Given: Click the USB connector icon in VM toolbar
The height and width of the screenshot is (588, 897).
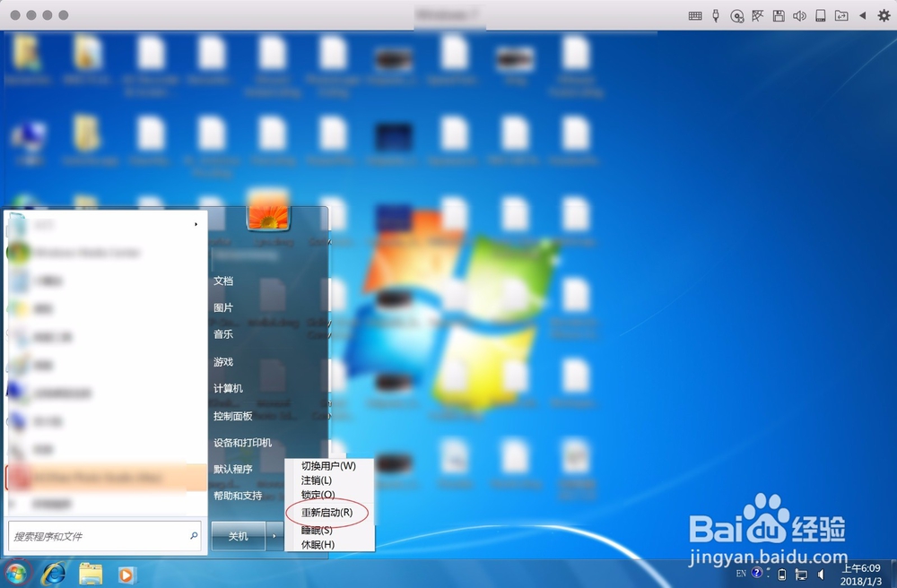Looking at the screenshot, I should [x=716, y=15].
